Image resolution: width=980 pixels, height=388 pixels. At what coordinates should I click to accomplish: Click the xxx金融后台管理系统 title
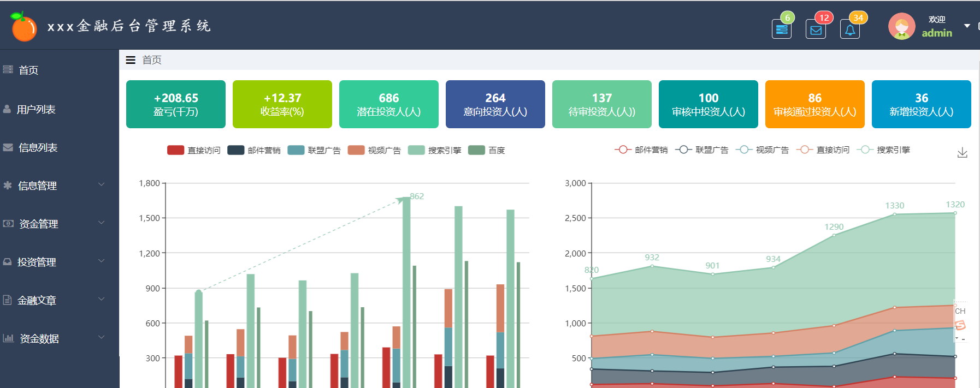(x=129, y=26)
